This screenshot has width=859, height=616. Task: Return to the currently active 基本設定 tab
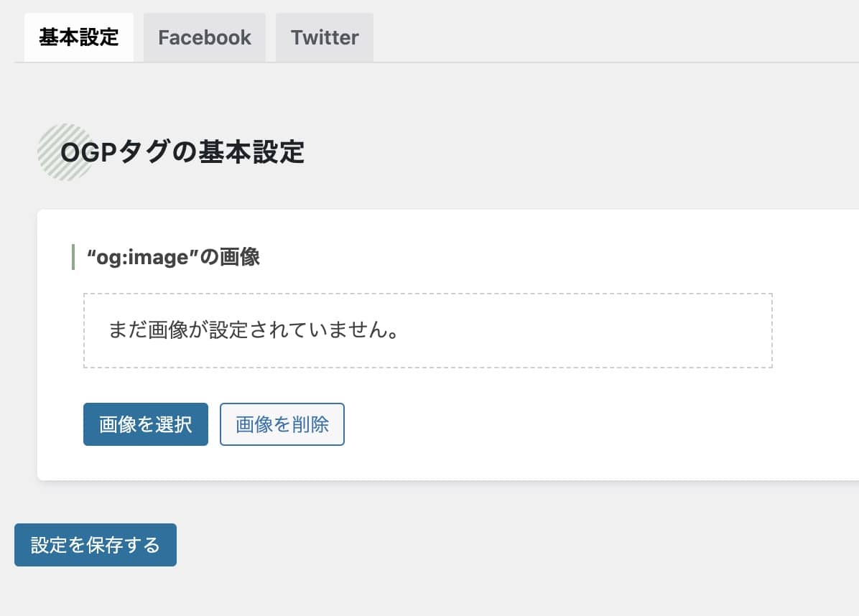tap(78, 37)
